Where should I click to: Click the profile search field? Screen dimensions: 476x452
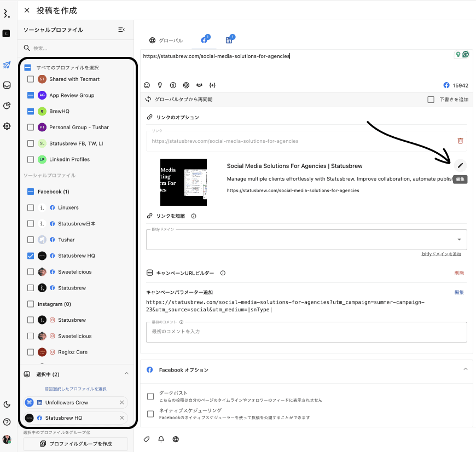(x=76, y=48)
